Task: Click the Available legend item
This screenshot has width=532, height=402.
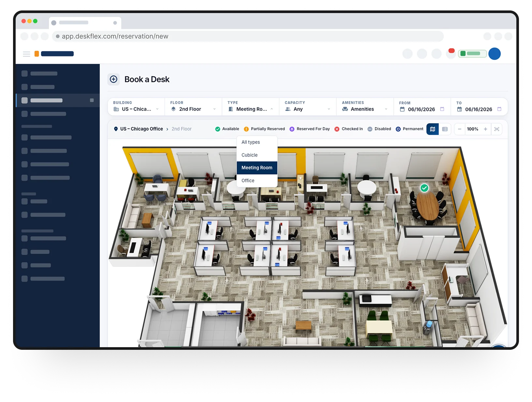Action: [x=227, y=129]
